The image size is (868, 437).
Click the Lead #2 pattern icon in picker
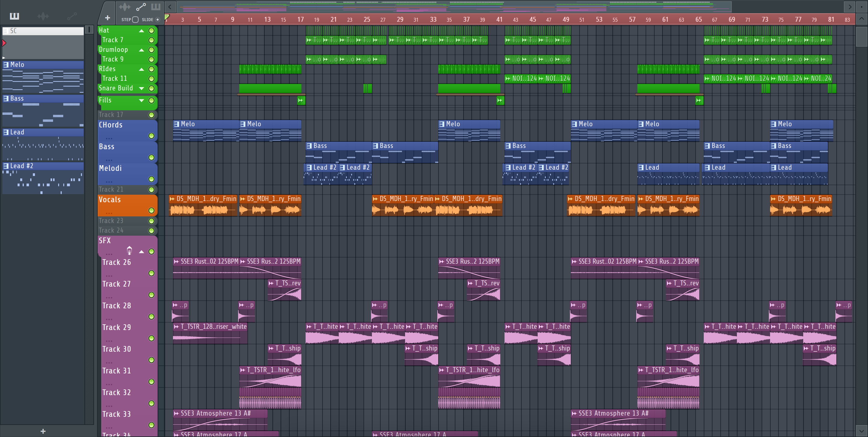[6, 166]
